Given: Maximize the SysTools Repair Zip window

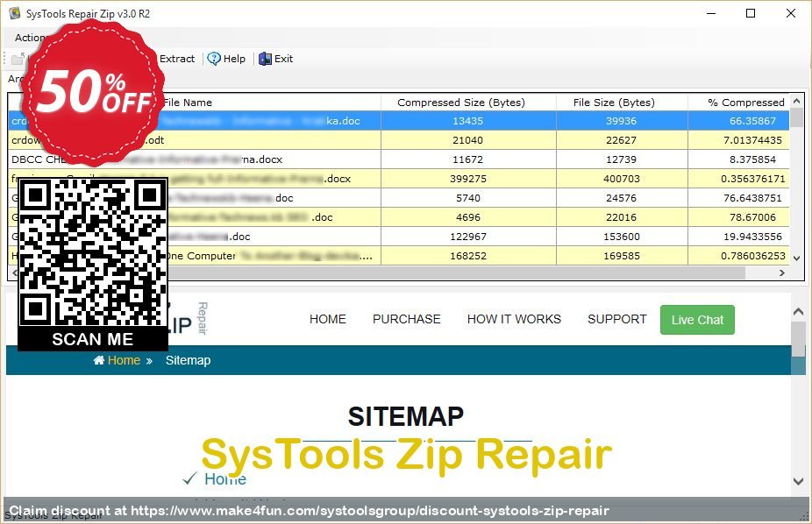Looking at the screenshot, I should click(x=751, y=13).
